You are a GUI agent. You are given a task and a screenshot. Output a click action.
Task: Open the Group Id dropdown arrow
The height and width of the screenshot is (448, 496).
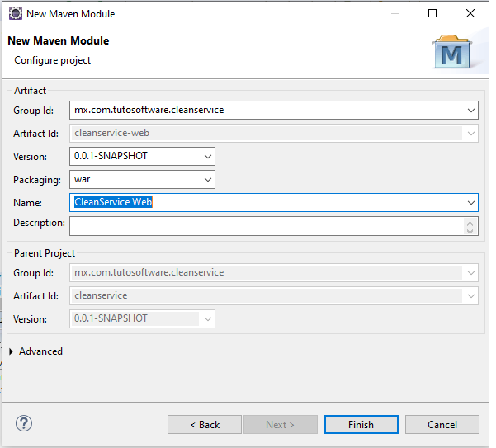pyautogui.click(x=470, y=110)
